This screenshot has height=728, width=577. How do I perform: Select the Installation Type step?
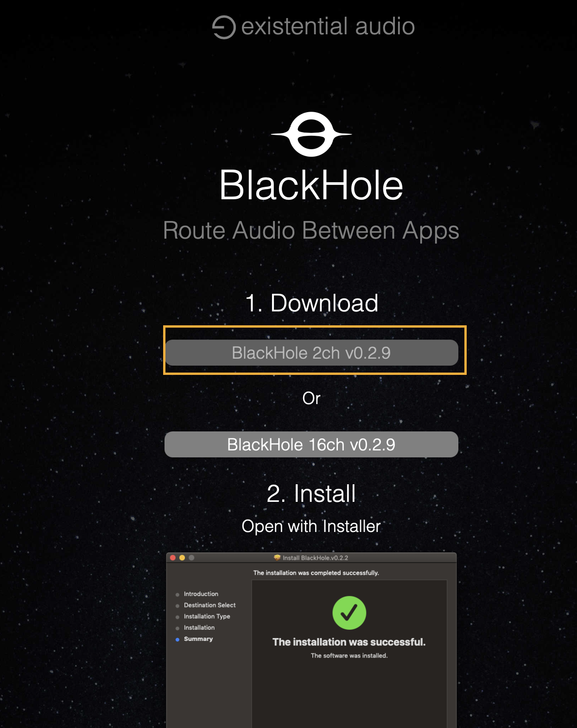pyautogui.click(x=207, y=616)
